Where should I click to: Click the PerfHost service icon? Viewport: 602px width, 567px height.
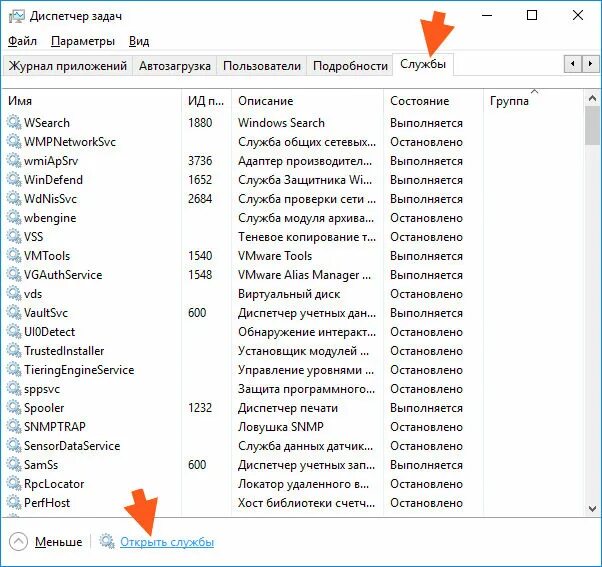[x=14, y=503]
